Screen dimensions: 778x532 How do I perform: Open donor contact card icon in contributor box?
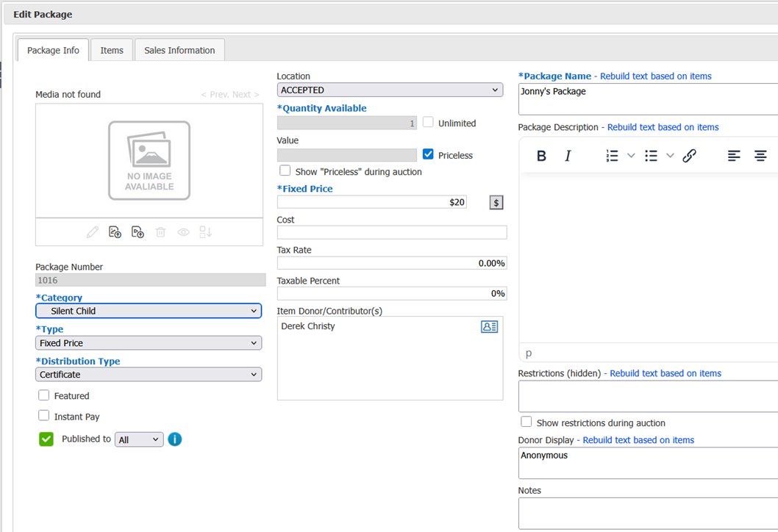[489, 327]
